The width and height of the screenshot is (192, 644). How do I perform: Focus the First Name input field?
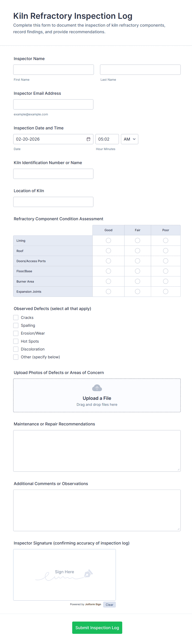(53, 70)
